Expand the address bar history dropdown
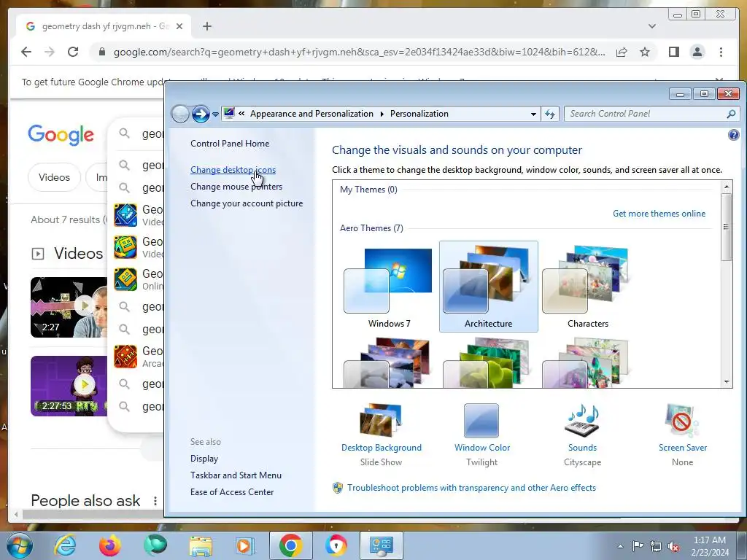The image size is (747, 560). pyautogui.click(x=533, y=114)
